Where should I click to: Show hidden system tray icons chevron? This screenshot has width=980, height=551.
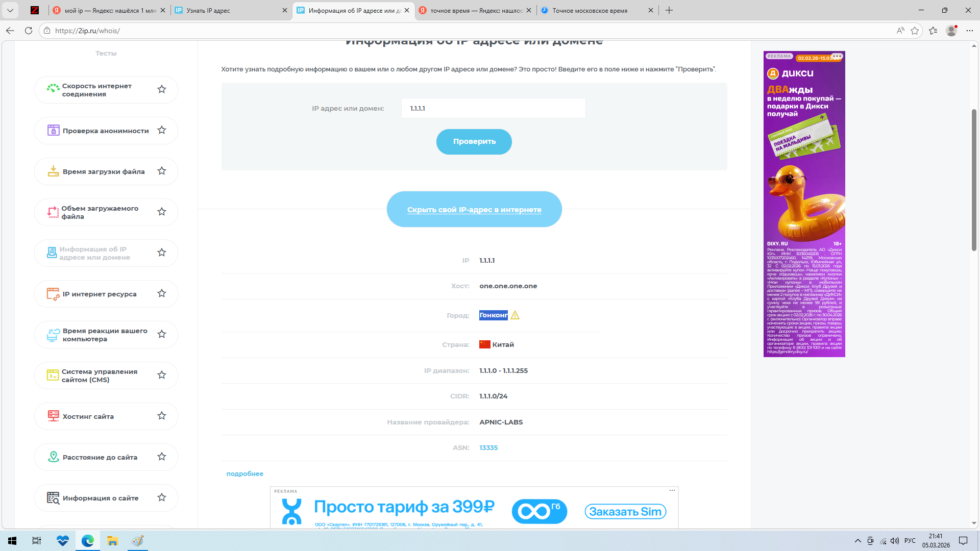coord(857,541)
